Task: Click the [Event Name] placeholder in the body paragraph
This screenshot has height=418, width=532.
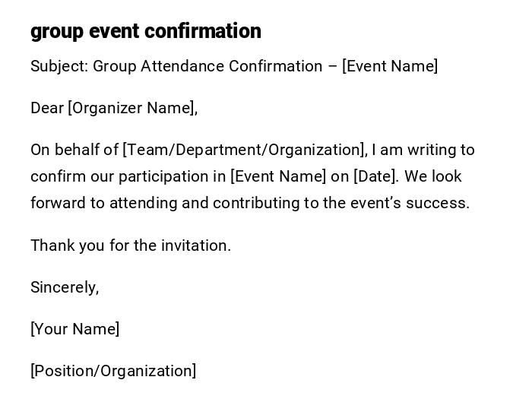Action: (278, 176)
